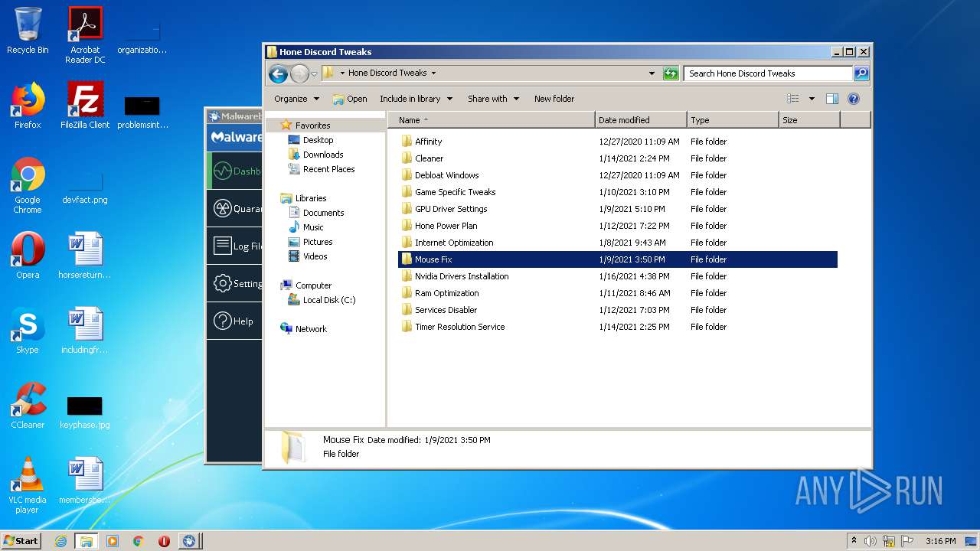Open Downloads in the navigation pane
Image resolution: width=980 pixels, height=551 pixels.
(x=323, y=155)
